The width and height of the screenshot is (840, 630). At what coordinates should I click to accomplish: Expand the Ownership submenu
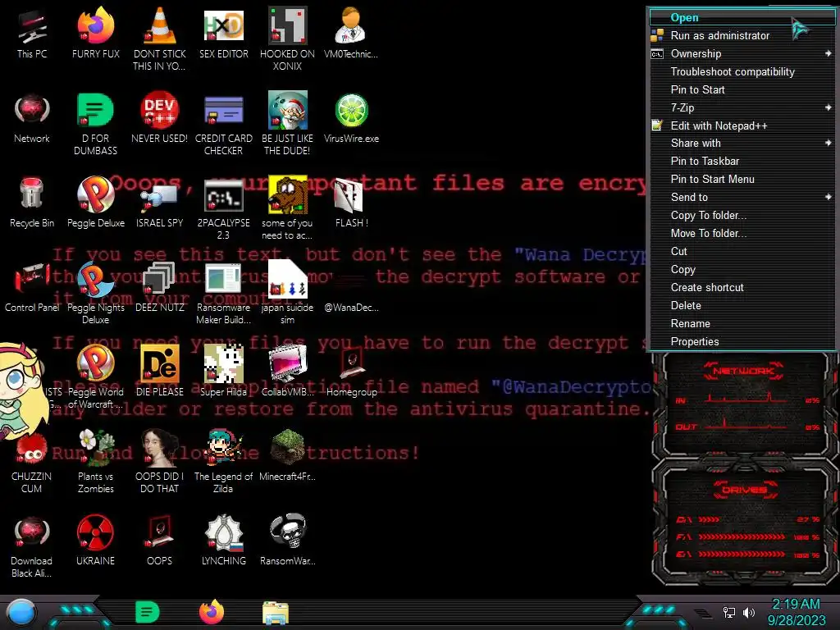click(742, 53)
